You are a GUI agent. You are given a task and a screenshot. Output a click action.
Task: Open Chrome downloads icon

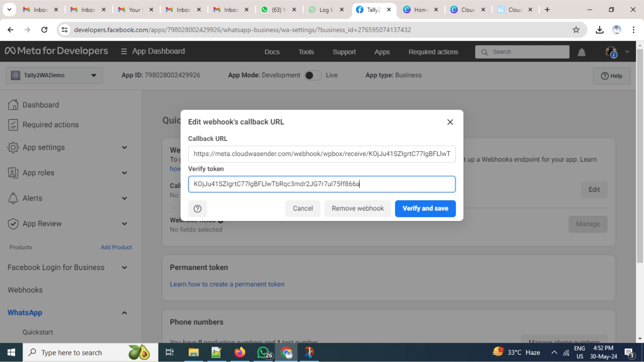click(x=599, y=30)
